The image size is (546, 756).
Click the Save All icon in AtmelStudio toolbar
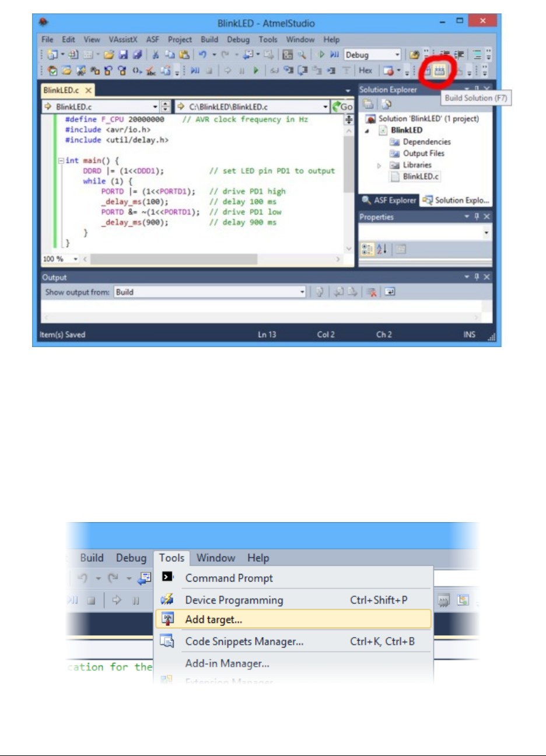[x=136, y=55]
